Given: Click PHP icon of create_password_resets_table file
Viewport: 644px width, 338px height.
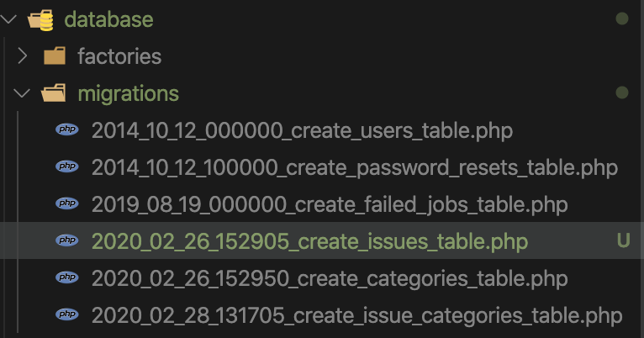Looking at the screenshot, I should (x=67, y=166).
